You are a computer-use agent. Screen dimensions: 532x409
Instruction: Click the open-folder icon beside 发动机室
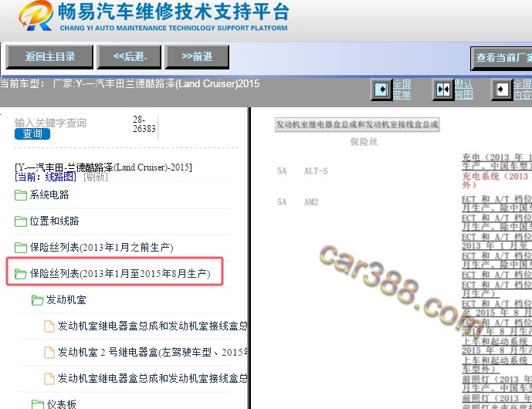(x=37, y=300)
